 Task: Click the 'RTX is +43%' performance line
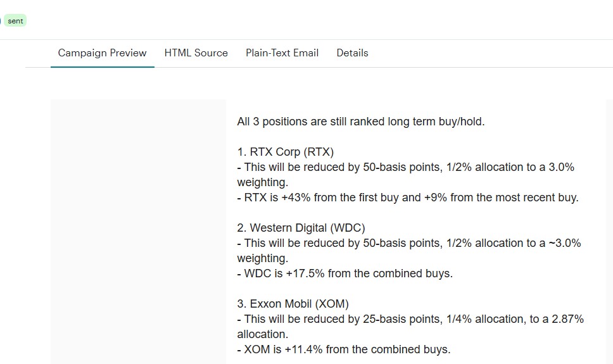click(x=407, y=198)
